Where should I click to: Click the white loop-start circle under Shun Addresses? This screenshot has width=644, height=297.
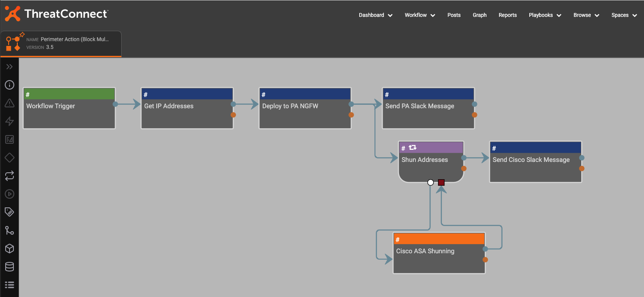(431, 183)
